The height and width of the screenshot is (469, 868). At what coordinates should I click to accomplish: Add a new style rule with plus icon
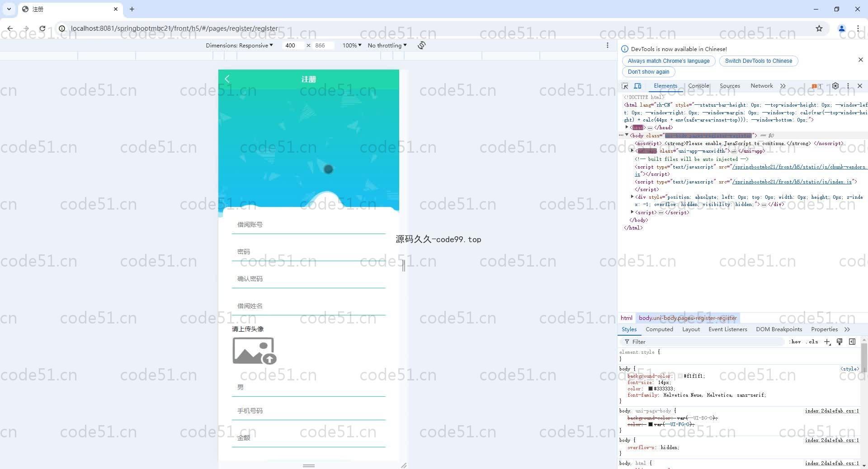click(x=827, y=342)
